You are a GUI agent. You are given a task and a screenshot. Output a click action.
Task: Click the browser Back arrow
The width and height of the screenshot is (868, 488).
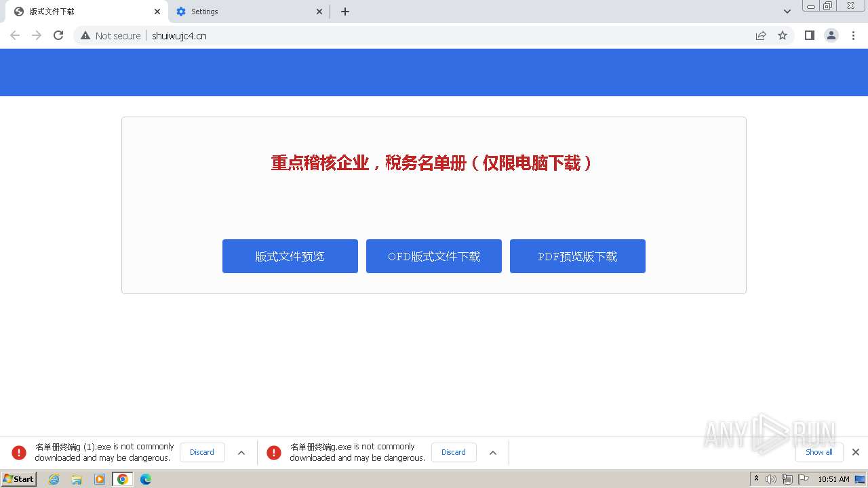point(15,35)
